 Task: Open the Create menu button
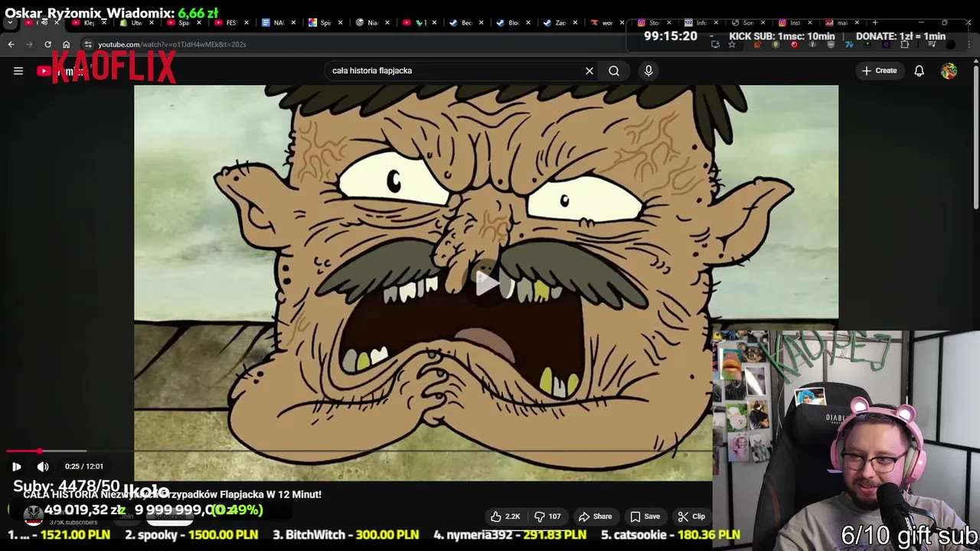click(x=879, y=70)
